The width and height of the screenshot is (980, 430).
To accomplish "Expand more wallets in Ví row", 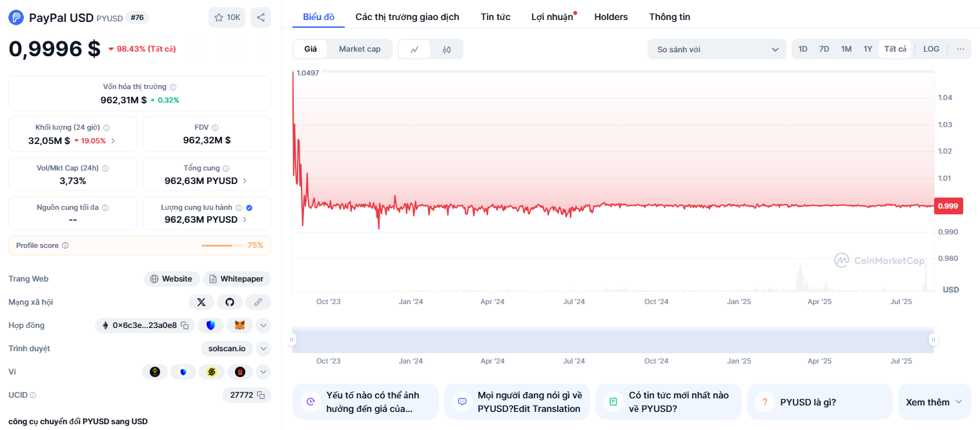I will tap(263, 372).
